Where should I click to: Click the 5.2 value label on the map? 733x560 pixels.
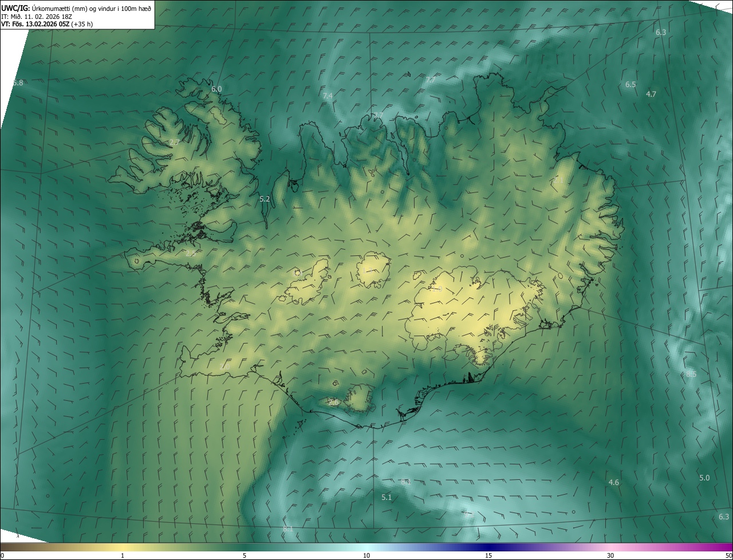(265, 199)
